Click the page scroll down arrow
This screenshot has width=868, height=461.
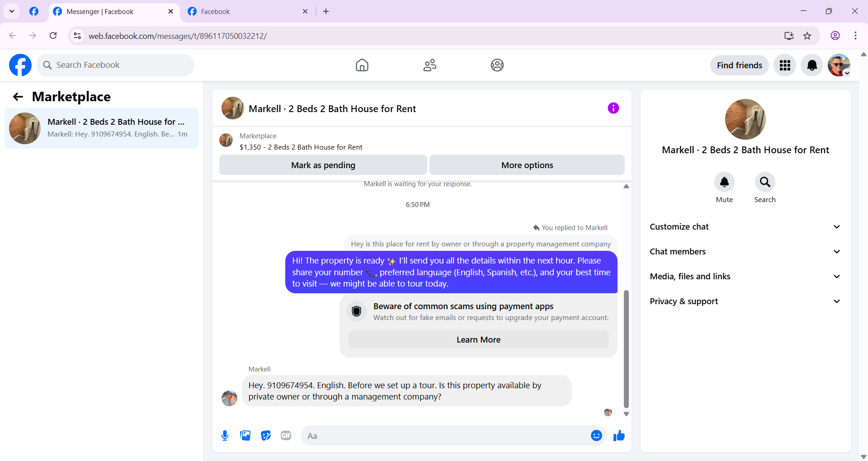coord(863,456)
